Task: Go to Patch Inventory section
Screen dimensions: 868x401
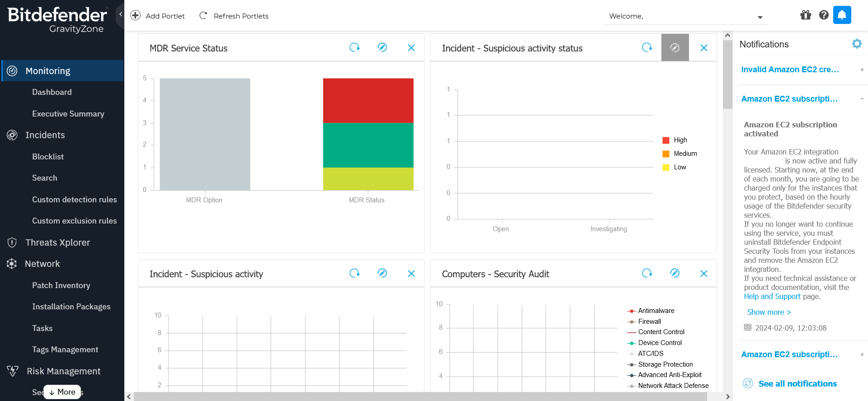Action: point(61,285)
